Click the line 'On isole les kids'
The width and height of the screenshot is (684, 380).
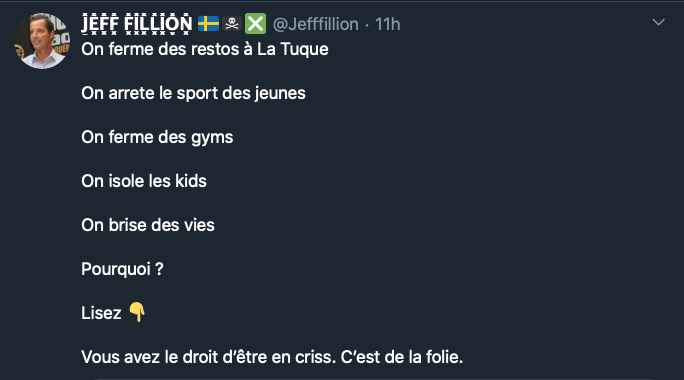[144, 181]
